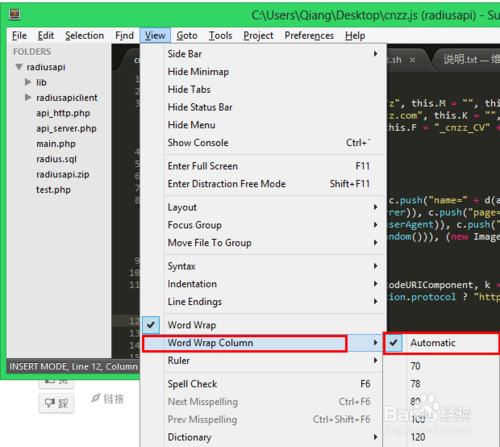
Task: Expand the radiusapiclient folder triangle
Action: 28,97
